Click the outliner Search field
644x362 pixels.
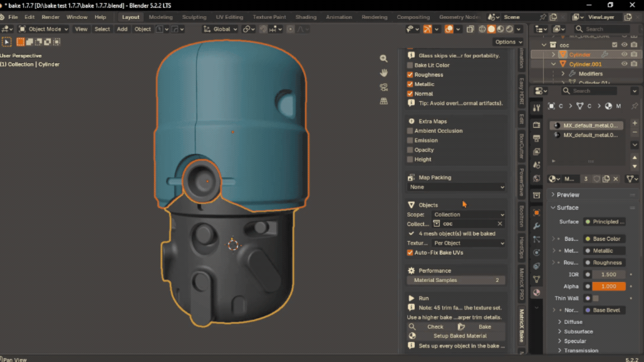[x=602, y=29]
